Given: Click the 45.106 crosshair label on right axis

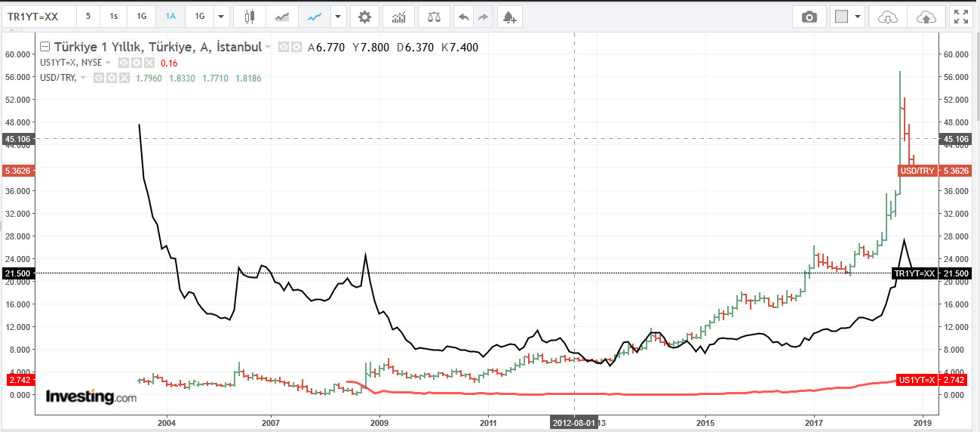Looking at the screenshot, I should tap(954, 138).
